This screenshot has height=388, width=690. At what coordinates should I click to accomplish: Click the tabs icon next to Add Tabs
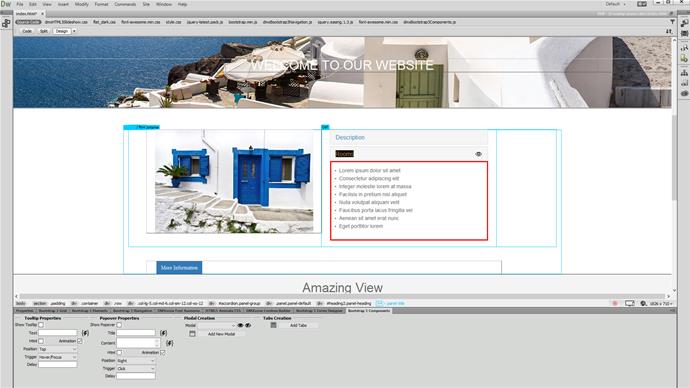click(273, 325)
